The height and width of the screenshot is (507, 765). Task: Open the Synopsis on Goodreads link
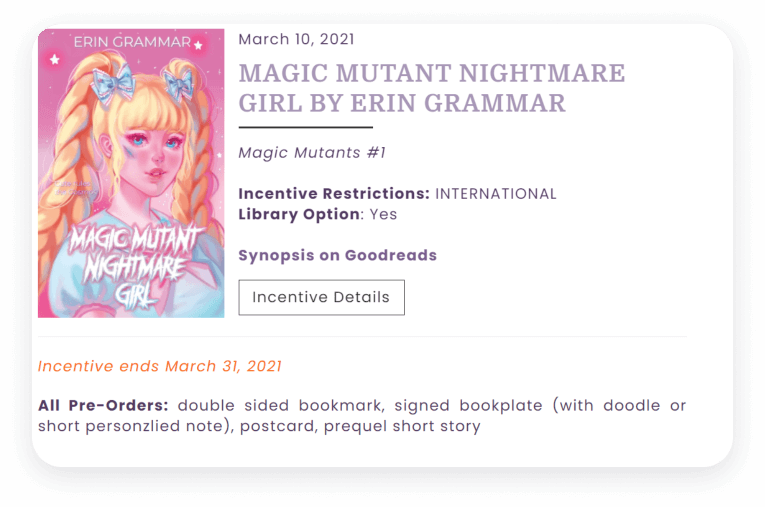tap(337, 255)
